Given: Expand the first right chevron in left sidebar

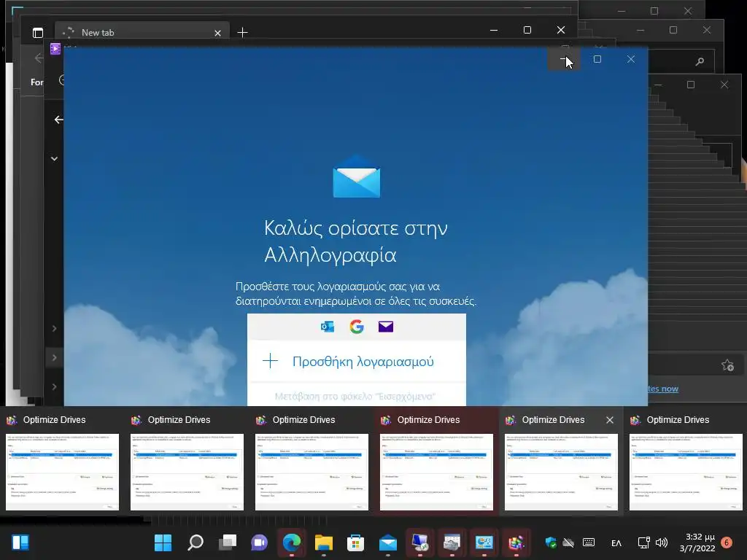Looking at the screenshot, I should click(54, 329).
